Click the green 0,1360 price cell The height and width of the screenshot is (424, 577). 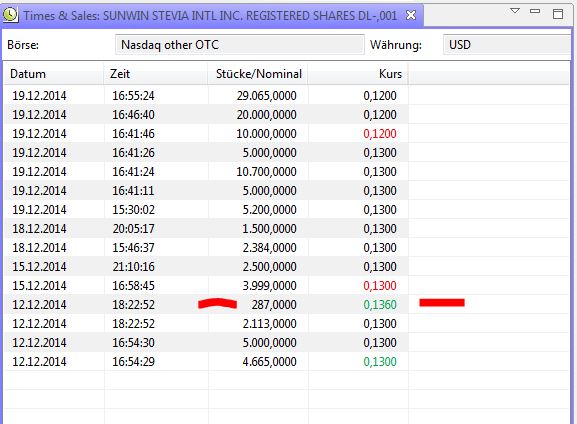[x=380, y=305]
